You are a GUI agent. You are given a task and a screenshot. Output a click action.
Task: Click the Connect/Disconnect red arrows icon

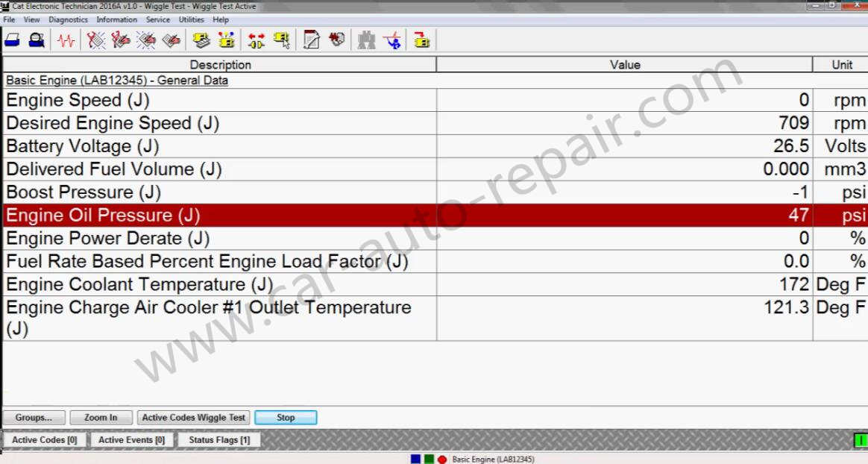(257, 40)
